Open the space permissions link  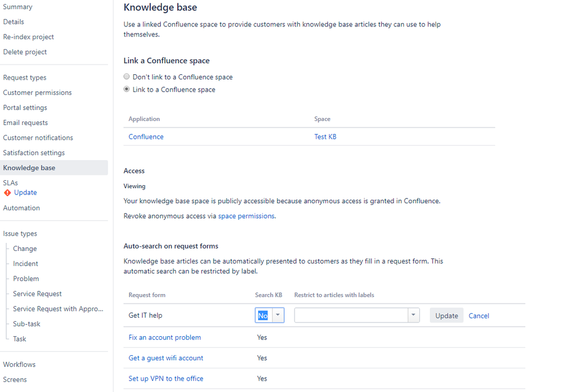pyautogui.click(x=246, y=216)
